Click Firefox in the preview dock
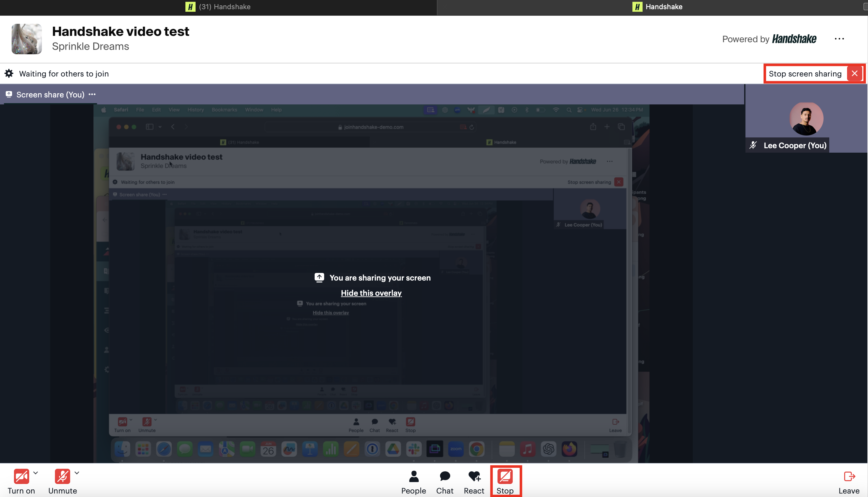The image size is (868, 497). point(569,449)
